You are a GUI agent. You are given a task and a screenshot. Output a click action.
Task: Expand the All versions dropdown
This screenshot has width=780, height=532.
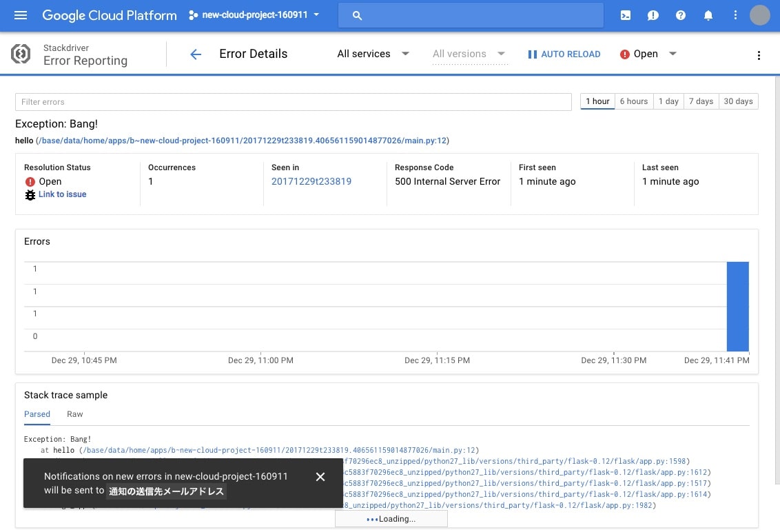tap(469, 54)
